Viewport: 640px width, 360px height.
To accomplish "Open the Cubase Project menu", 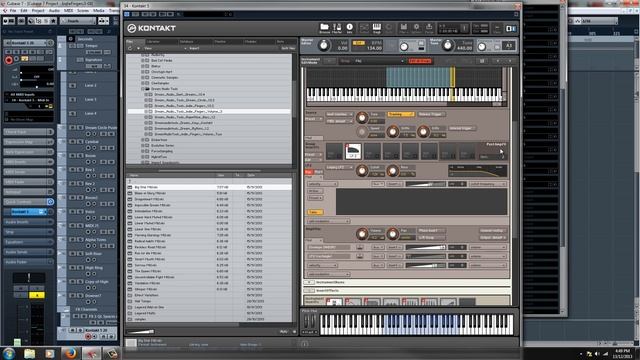I will (x=38, y=11).
